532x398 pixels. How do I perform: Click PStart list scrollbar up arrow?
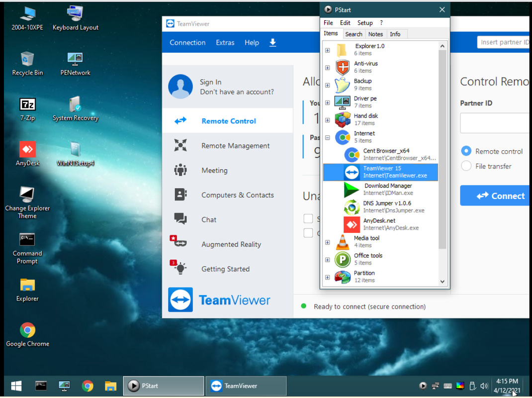[x=443, y=46]
